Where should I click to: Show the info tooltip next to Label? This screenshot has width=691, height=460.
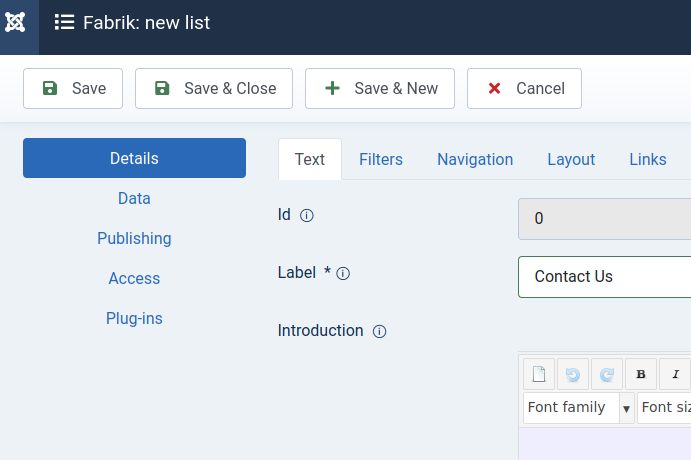tap(343, 273)
